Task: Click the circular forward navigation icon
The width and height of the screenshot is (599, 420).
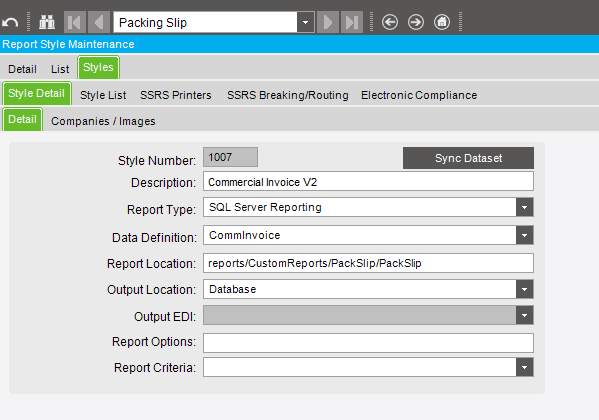Action: [416, 22]
